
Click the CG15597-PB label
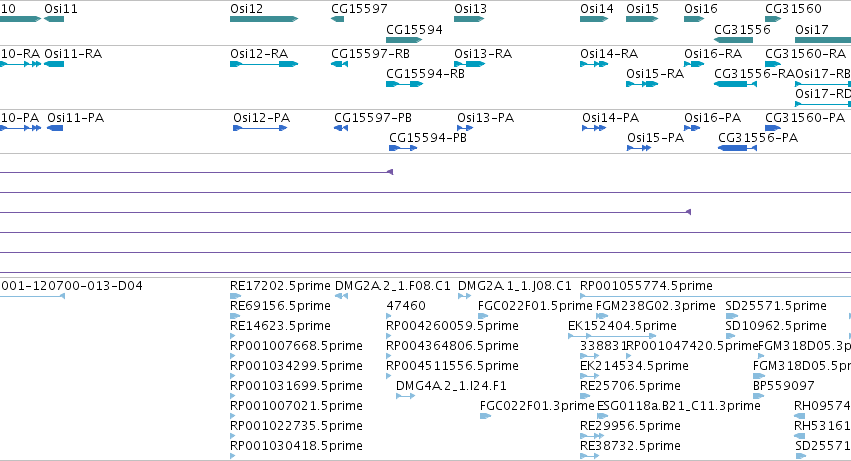pyautogui.click(x=373, y=118)
